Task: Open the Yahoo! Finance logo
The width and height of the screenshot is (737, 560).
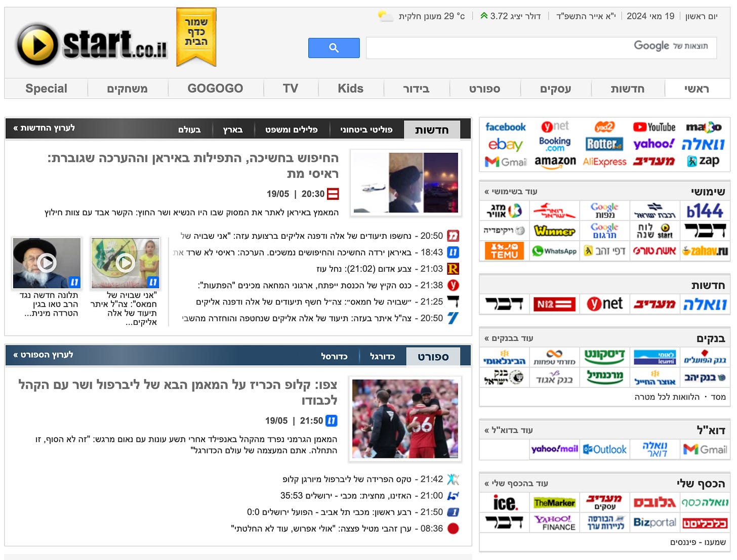Action: (x=555, y=523)
